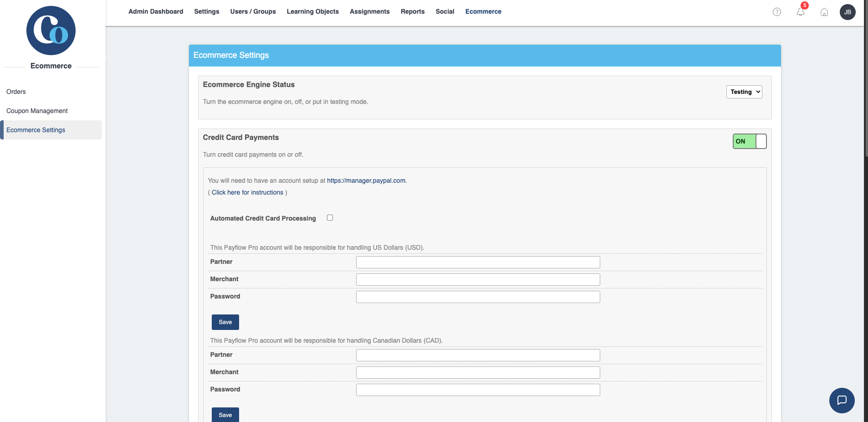Toggle Credit Card Payments switch off

tap(750, 141)
